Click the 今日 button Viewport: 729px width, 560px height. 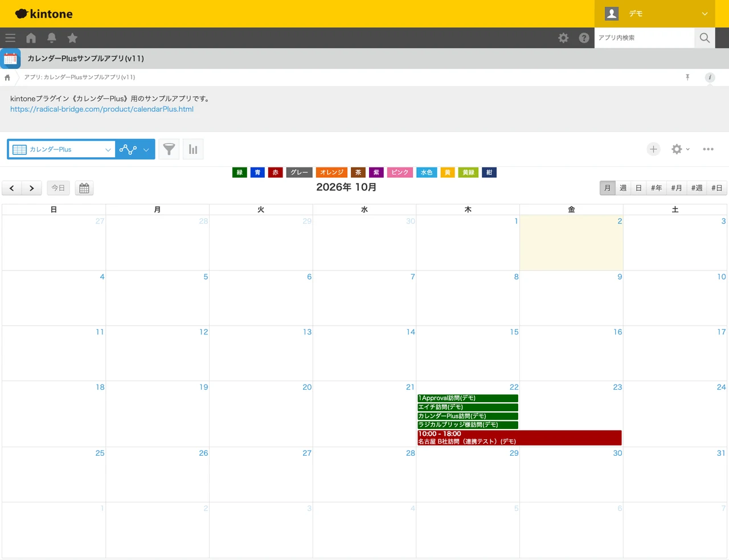(58, 188)
